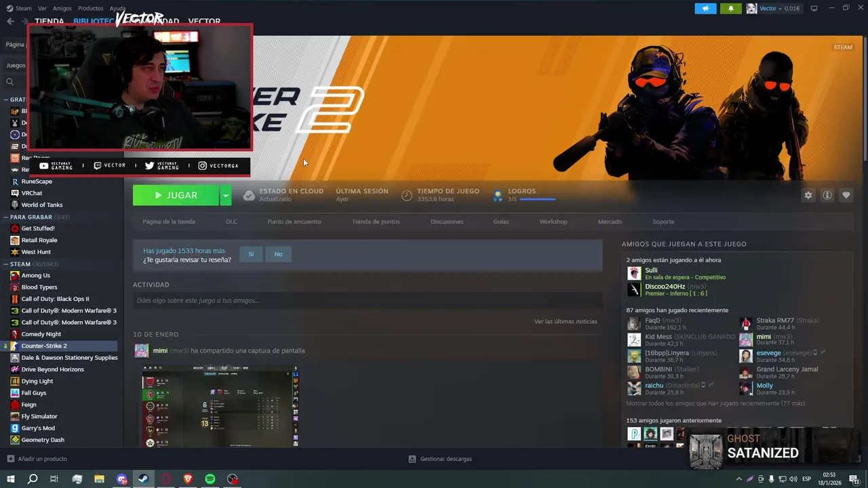Open Punto de encuentro tab
The image size is (868, 488).
coord(294,222)
